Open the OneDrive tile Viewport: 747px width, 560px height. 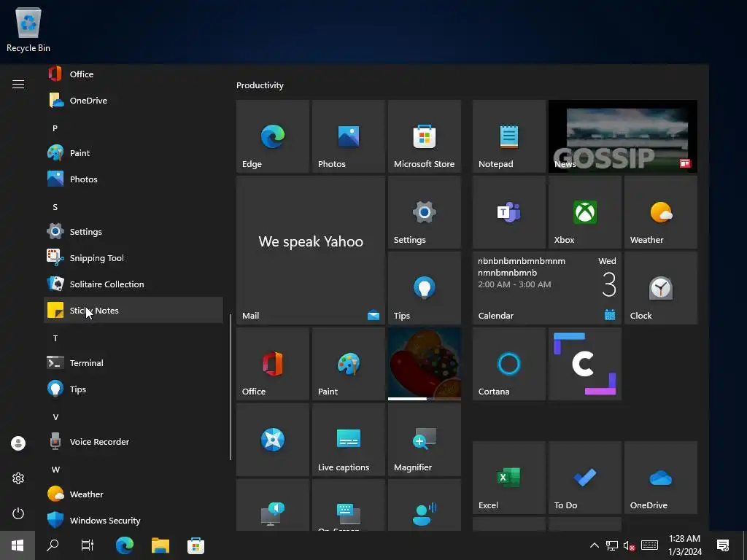(661, 478)
